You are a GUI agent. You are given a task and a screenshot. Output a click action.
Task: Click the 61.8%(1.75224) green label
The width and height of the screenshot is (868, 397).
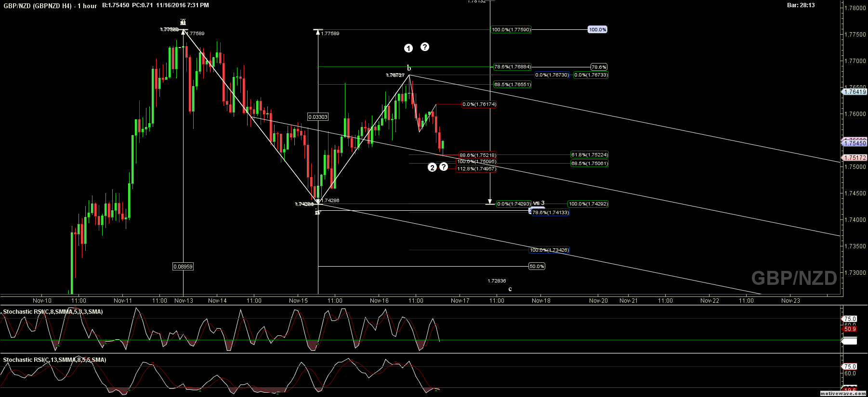click(x=590, y=155)
